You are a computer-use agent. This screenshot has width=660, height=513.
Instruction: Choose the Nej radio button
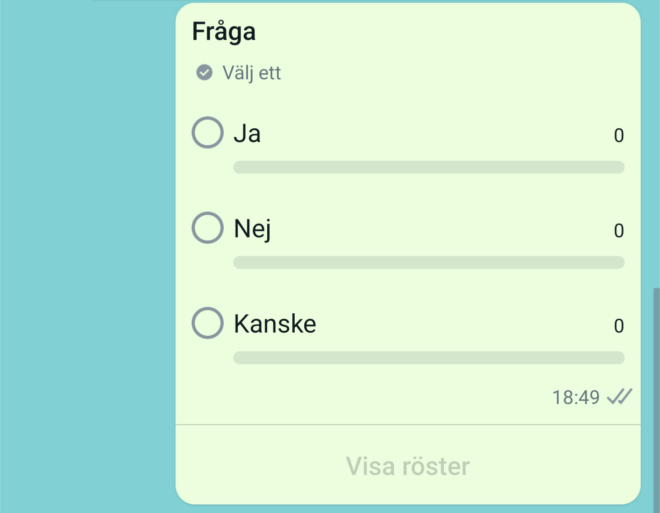pos(208,228)
